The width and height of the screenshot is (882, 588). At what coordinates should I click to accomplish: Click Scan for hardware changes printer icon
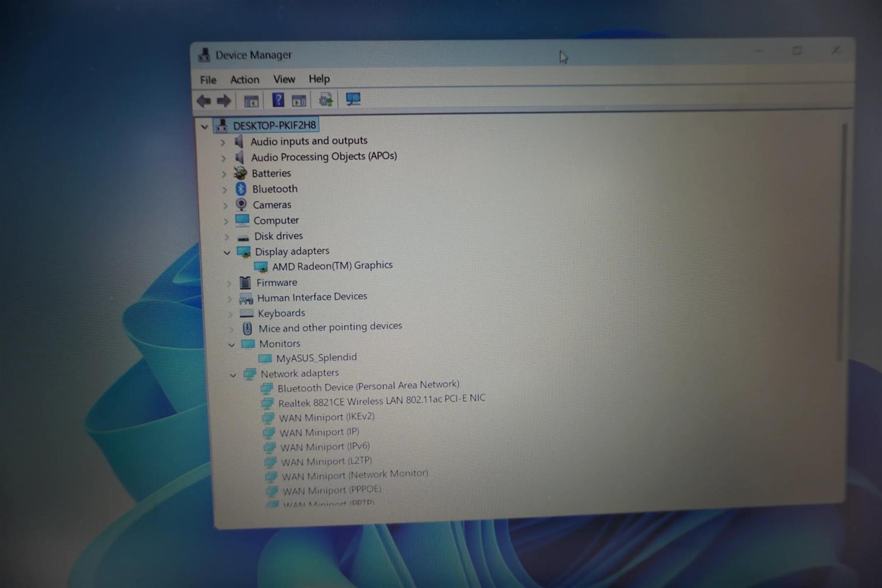click(326, 100)
